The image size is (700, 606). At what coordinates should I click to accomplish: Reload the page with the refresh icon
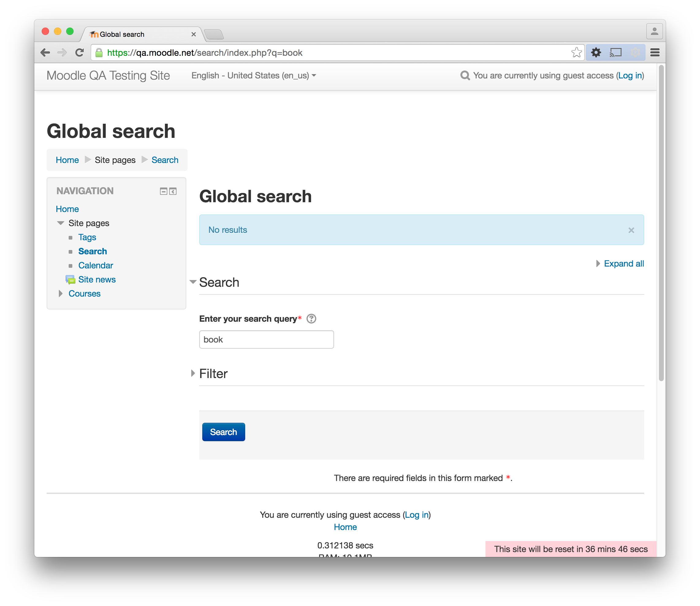click(79, 53)
